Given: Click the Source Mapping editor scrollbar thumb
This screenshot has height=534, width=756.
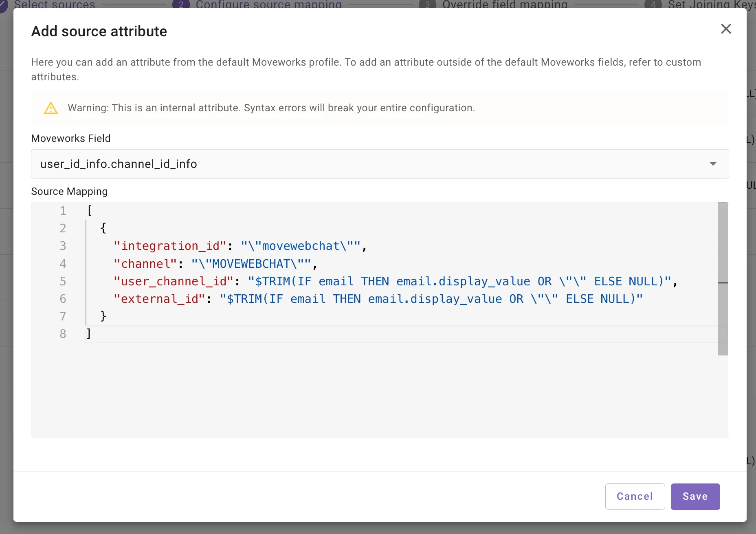Looking at the screenshot, I should (723, 279).
